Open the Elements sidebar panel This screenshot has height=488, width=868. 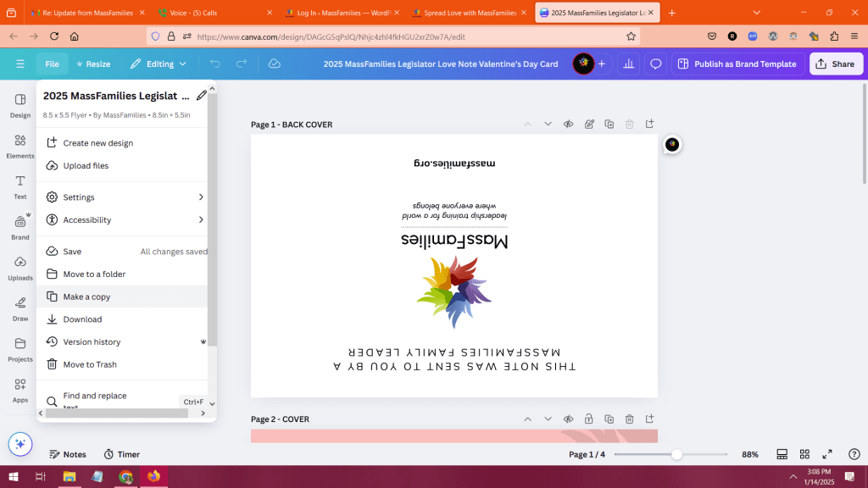(20, 147)
